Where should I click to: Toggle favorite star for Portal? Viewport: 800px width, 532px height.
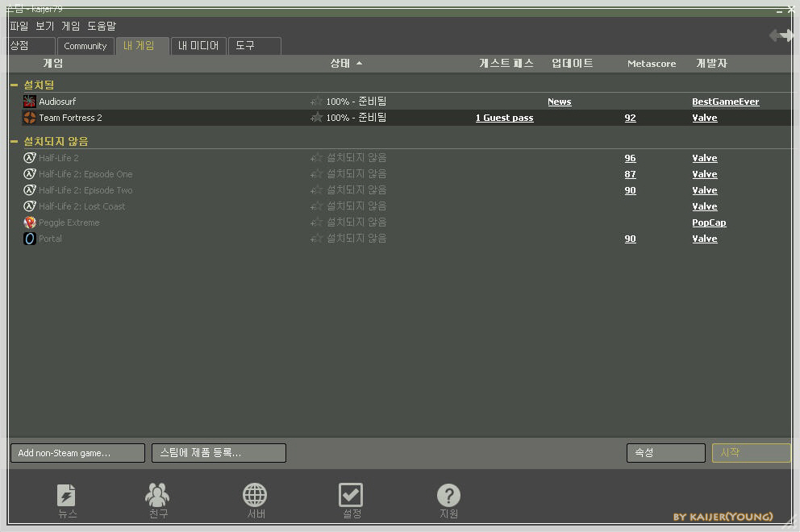point(316,239)
